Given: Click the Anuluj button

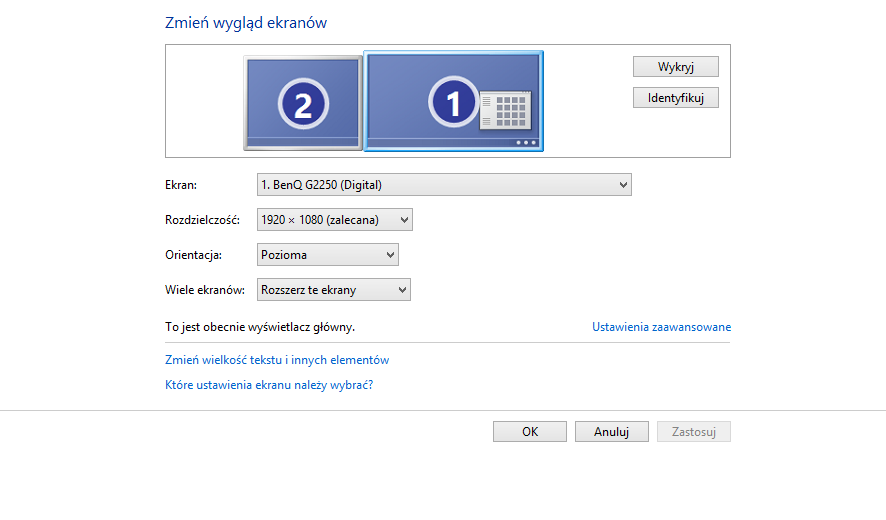Looking at the screenshot, I should pyautogui.click(x=612, y=432).
